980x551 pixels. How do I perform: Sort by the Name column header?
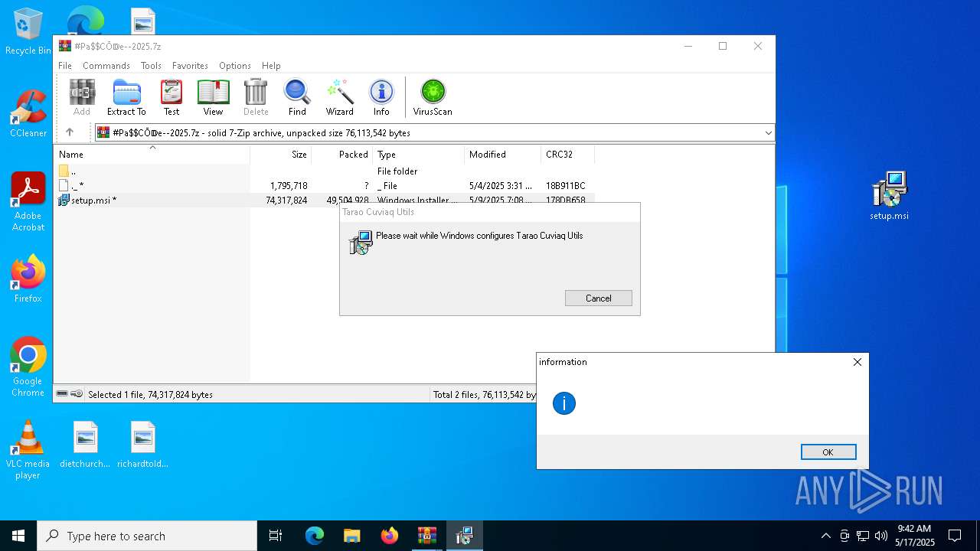[x=152, y=155]
